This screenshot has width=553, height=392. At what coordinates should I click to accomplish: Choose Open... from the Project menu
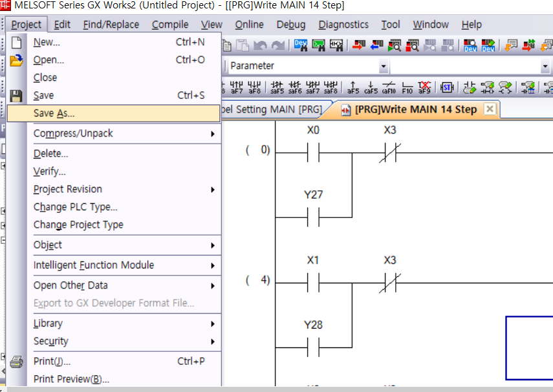pos(114,60)
